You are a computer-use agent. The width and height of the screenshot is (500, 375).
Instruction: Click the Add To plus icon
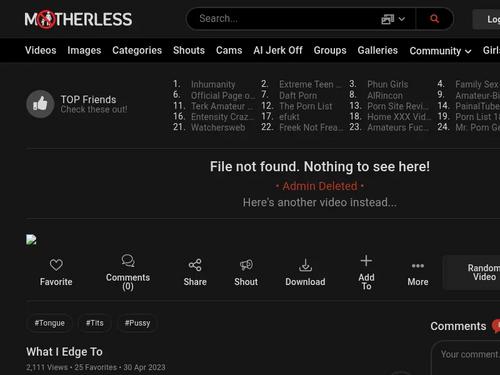pyautogui.click(x=366, y=261)
